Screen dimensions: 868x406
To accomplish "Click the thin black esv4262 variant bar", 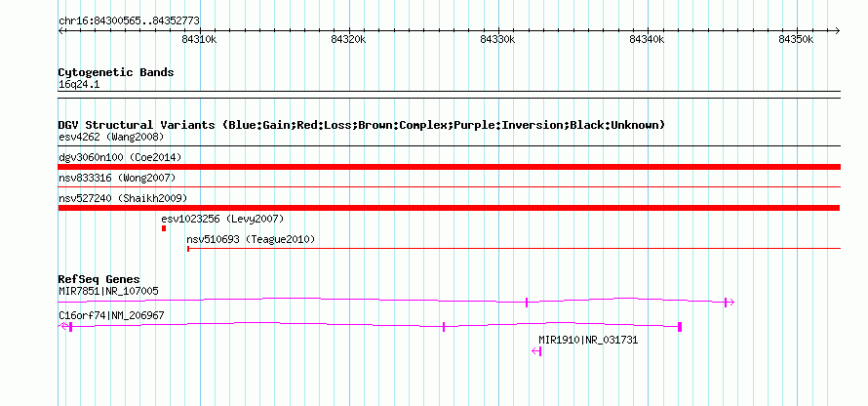I will 449,146.
